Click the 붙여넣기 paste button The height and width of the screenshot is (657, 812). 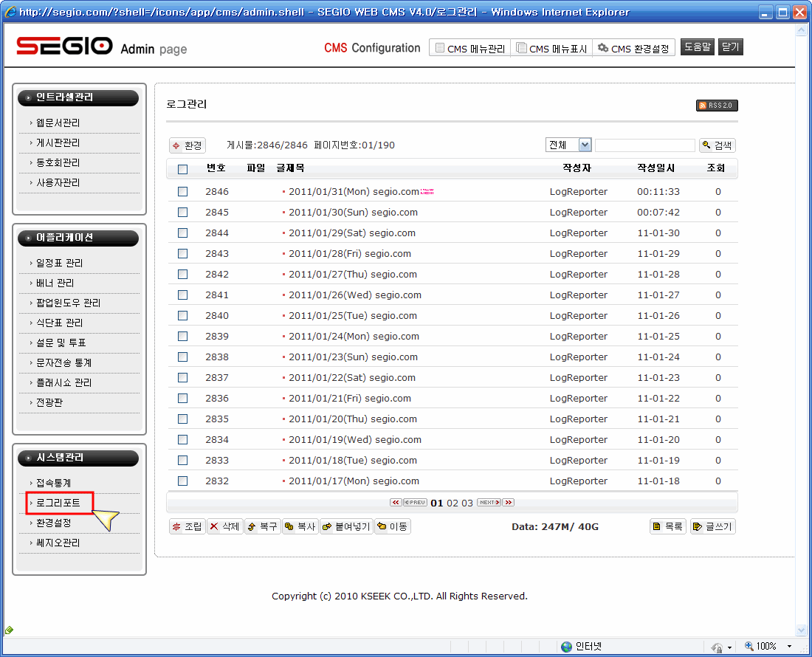click(x=346, y=526)
